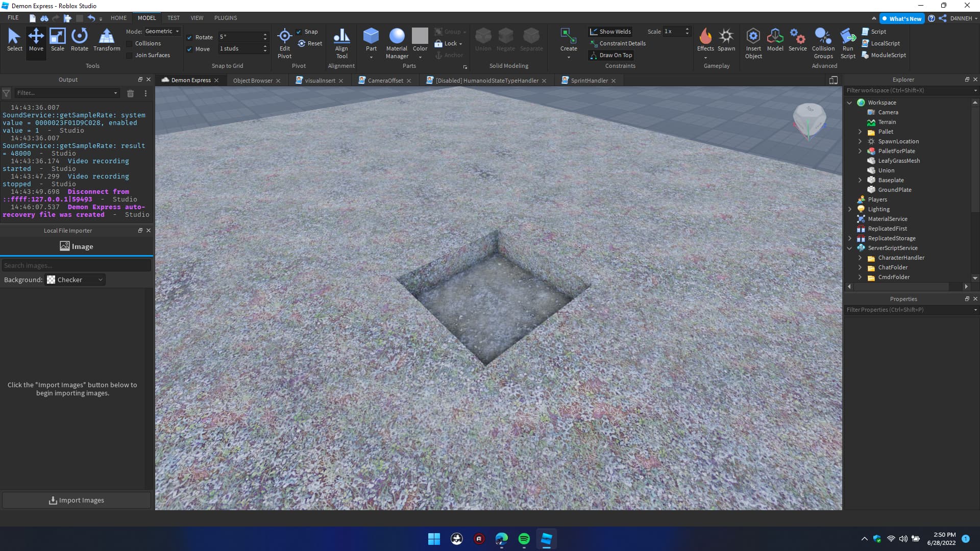Screen dimensions: 980x551
Task: Insert a new ModuleScript
Action: click(884, 55)
